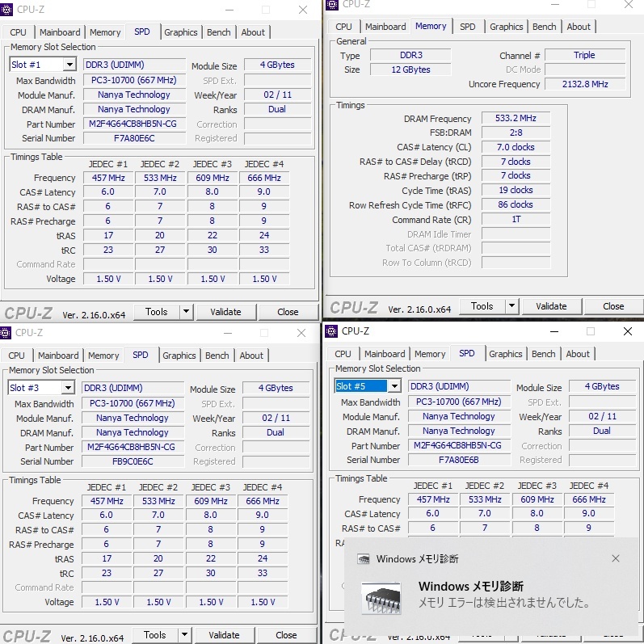Open the Slot #1 selection dropdown
This screenshot has width=644, height=644.
69,65
